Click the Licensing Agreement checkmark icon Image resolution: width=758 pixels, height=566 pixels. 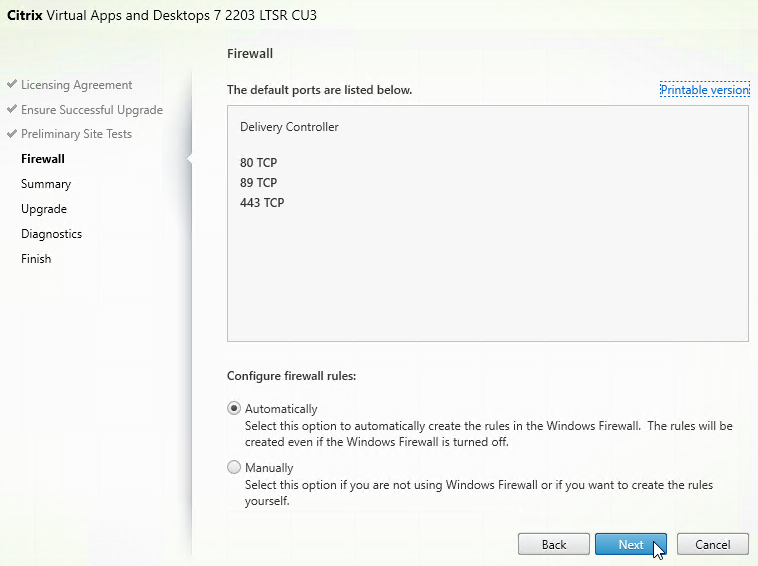(x=12, y=84)
